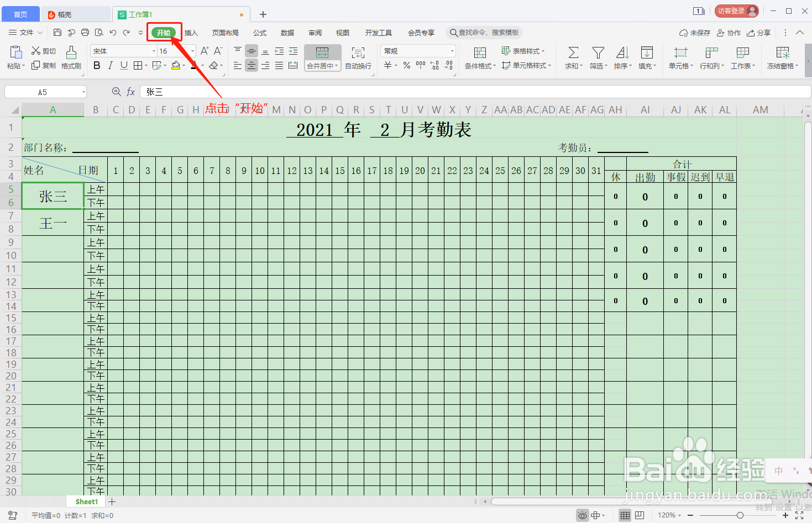Click the Conditional Formatting (条件格式) icon
Image resolution: width=812 pixels, height=523 pixels.
coord(480,52)
